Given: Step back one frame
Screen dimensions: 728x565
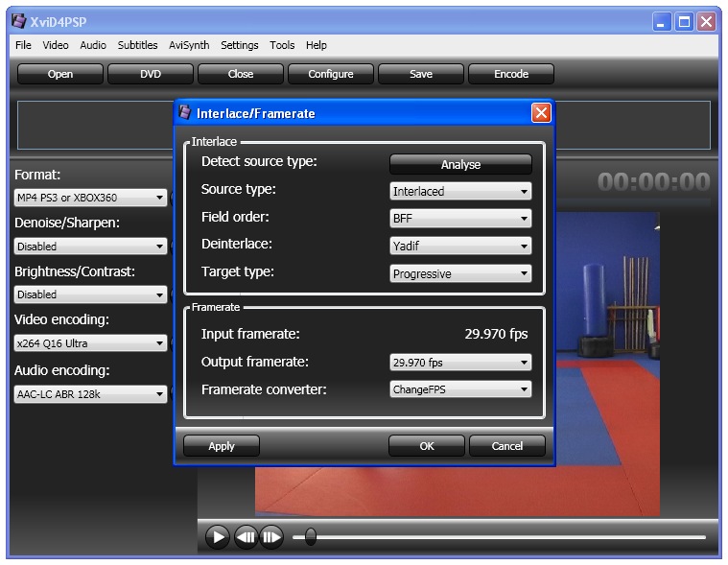Looking at the screenshot, I should 246,537.
